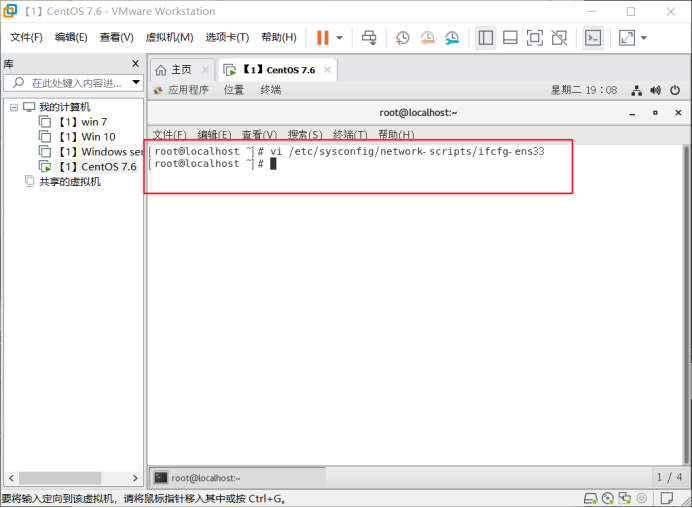692x508 pixels.
Task: Toggle the thumbnail bar view
Action: coord(510,38)
